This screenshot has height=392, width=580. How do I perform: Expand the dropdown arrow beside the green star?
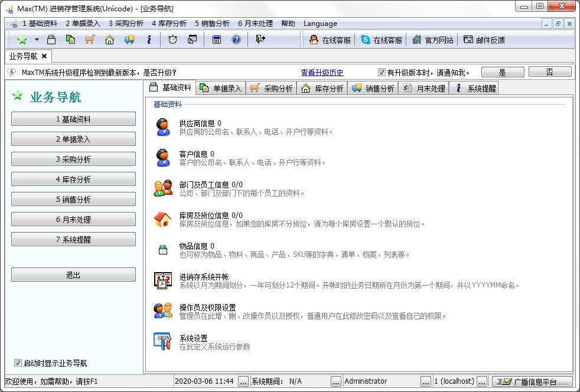point(37,40)
